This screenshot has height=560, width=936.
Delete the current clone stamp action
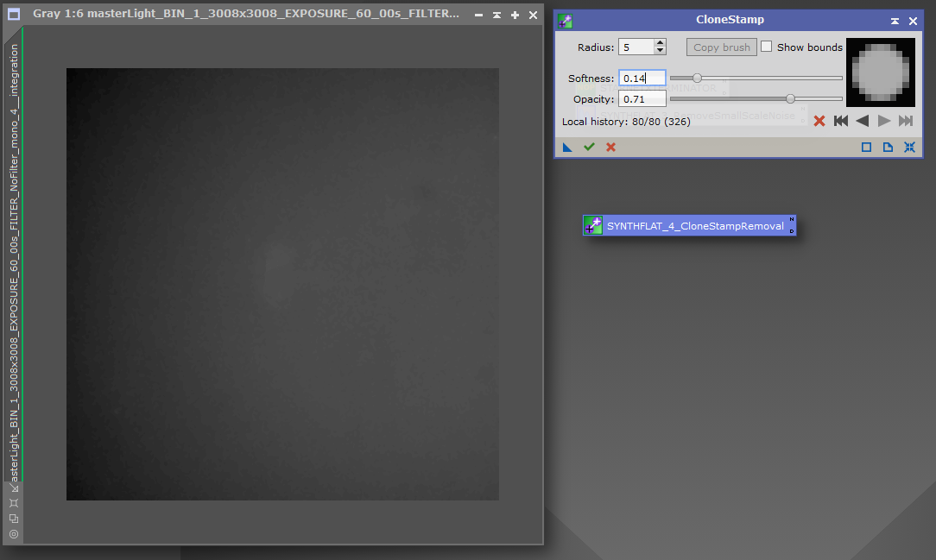(819, 122)
